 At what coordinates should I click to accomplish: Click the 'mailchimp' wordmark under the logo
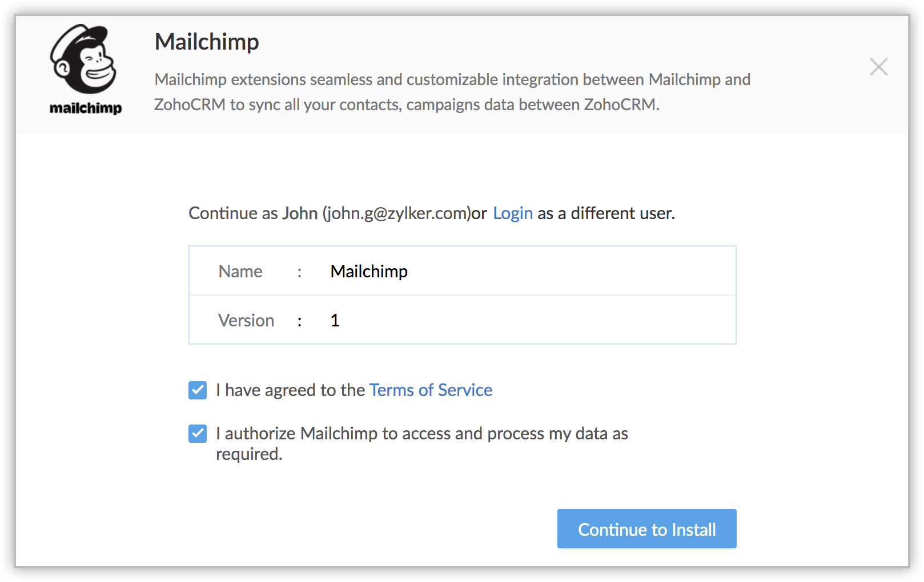[x=86, y=108]
